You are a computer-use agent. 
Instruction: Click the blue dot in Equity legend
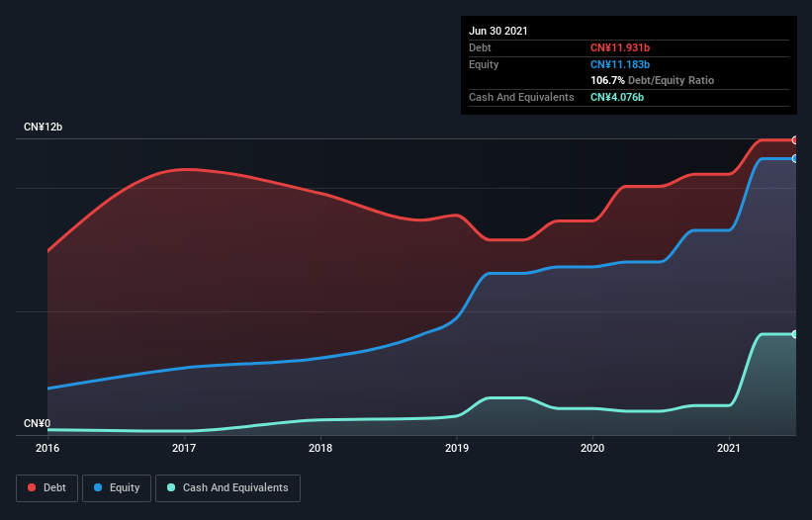(x=98, y=487)
